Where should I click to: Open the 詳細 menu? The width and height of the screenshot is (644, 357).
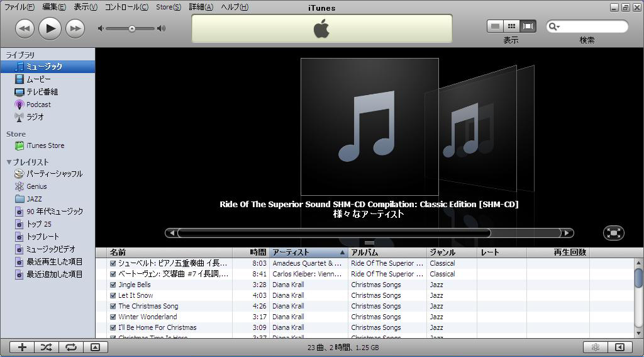tap(201, 7)
